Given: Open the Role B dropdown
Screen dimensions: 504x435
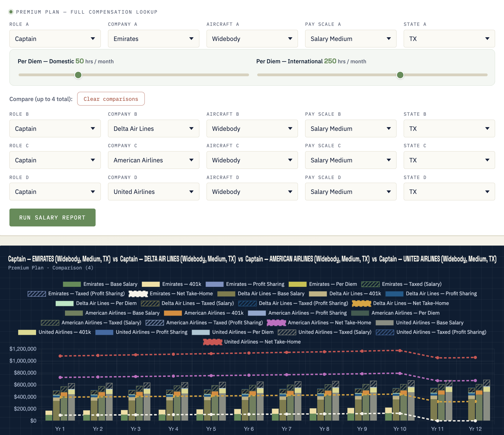Looking at the screenshot, I should [x=55, y=129].
